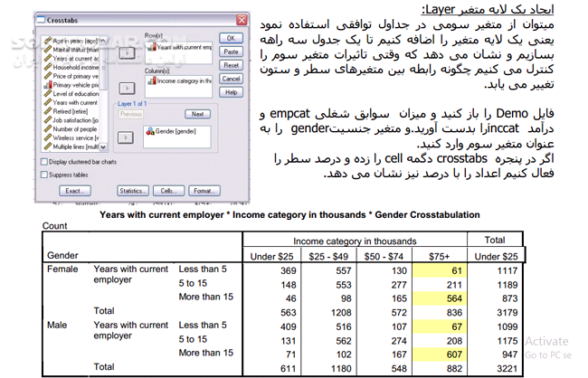Open the Cells... display dialog
Viewport: 588px width, 378px height.
click(x=169, y=191)
